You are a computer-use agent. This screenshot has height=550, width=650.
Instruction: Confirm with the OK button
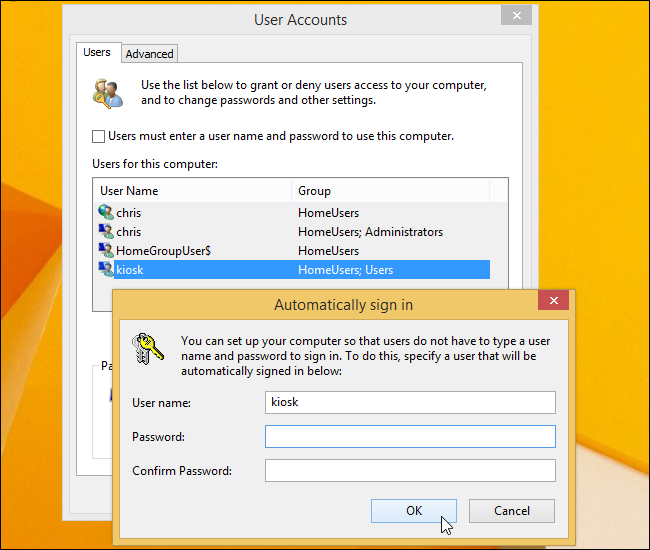point(414,511)
